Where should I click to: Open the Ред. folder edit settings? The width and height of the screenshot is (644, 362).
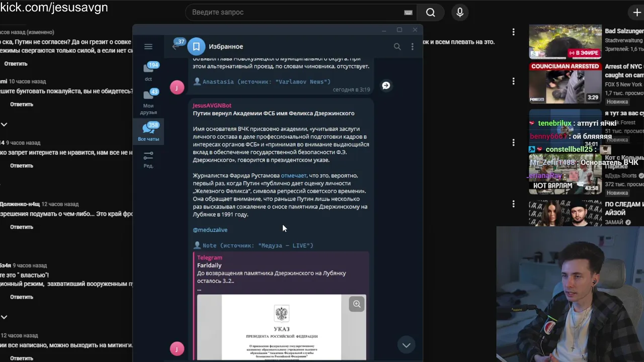point(148,159)
